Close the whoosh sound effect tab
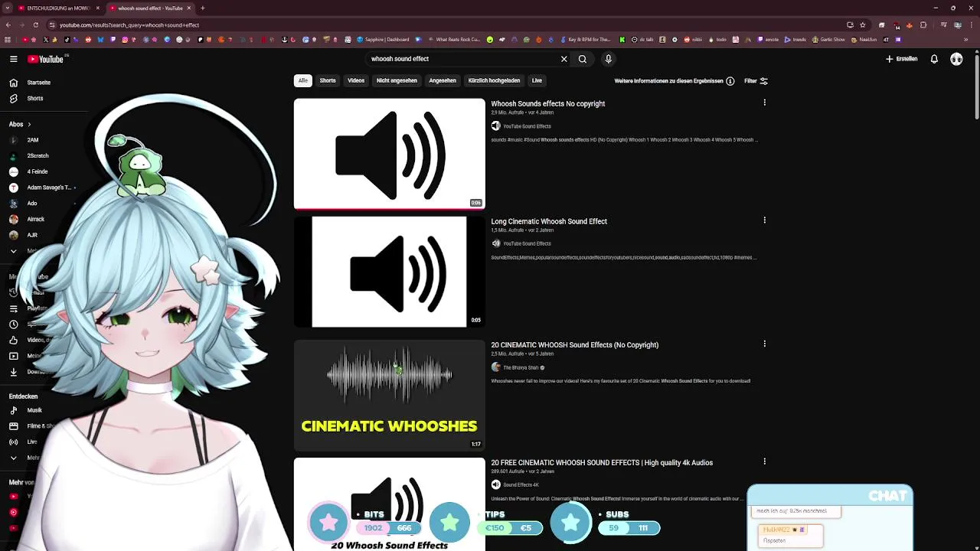The width and height of the screenshot is (980, 551). [x=190, y=8]
